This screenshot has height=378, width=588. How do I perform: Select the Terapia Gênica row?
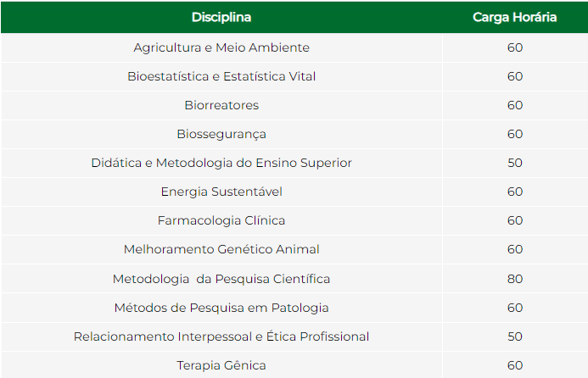[x=294, y=365]
